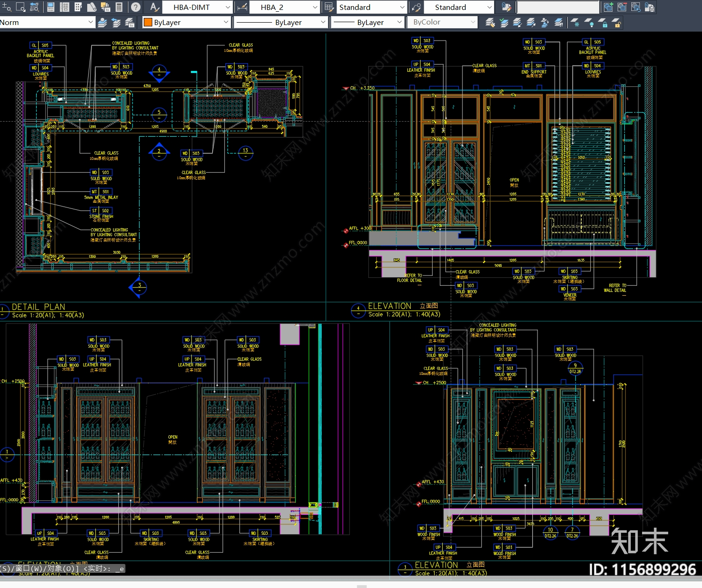Click the empty reference name field
Image resolution: width=702 pixels, height=588 pixels.
[558, 7]
